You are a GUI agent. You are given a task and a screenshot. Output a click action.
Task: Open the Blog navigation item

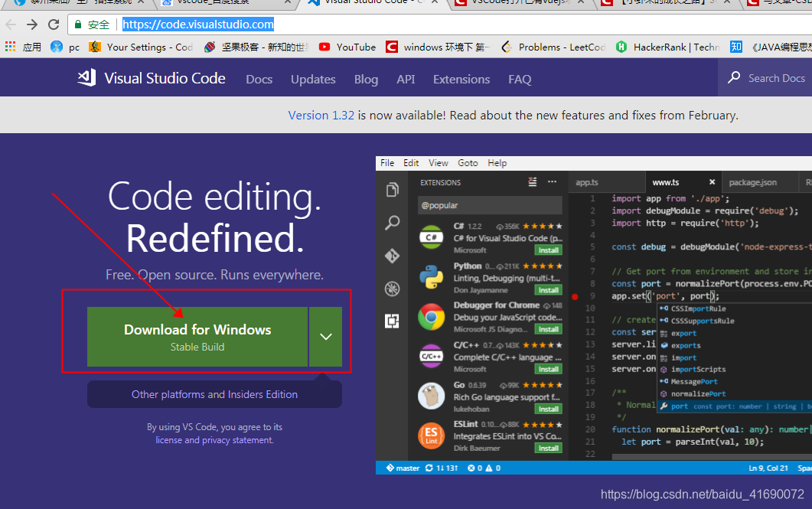pyautogui.click(x=366, y=80)
